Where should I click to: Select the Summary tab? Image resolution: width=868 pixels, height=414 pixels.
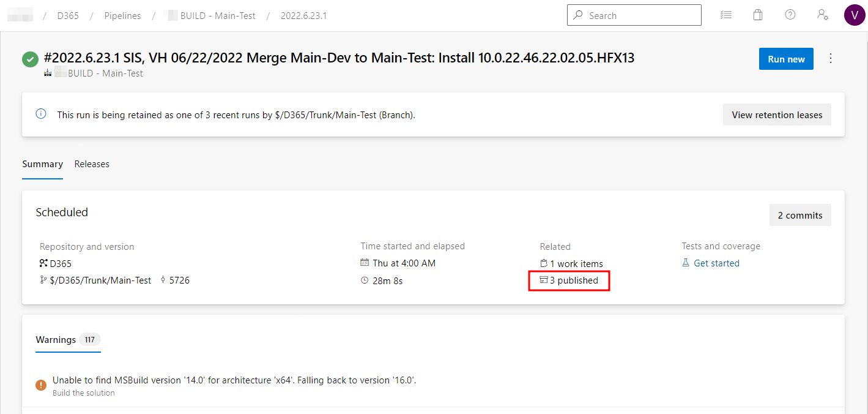point(42,164)
